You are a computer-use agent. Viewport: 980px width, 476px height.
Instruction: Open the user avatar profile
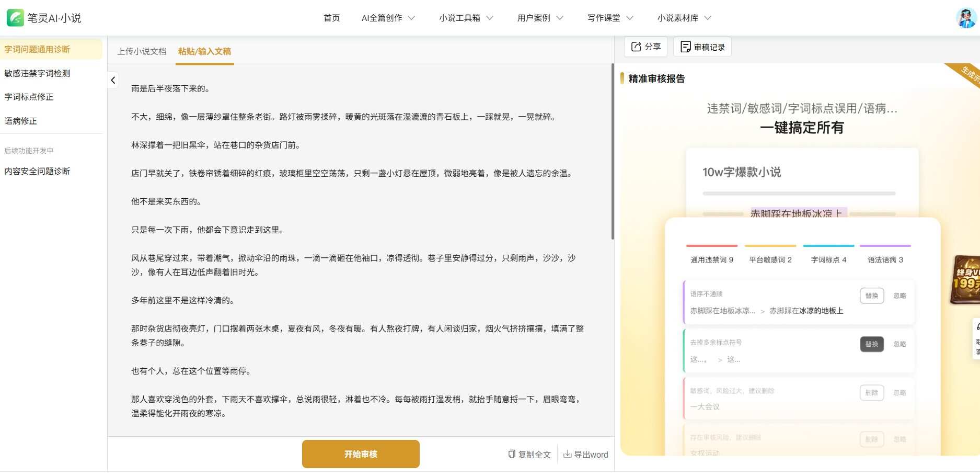point(966,18)
